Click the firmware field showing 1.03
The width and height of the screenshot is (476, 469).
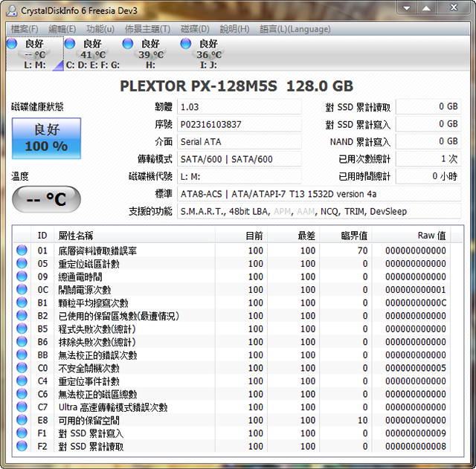239,107
